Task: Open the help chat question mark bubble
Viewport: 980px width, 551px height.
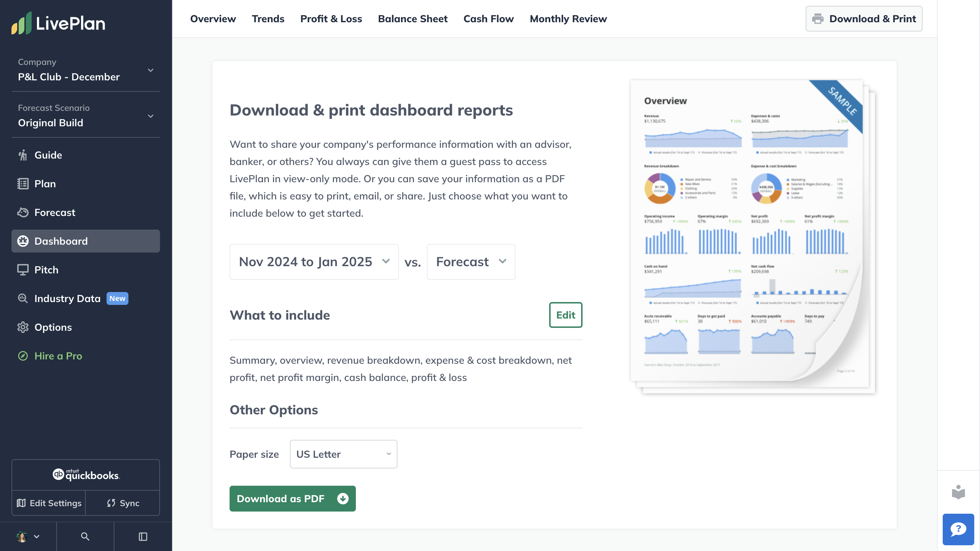Action: (x=958, y=529)
